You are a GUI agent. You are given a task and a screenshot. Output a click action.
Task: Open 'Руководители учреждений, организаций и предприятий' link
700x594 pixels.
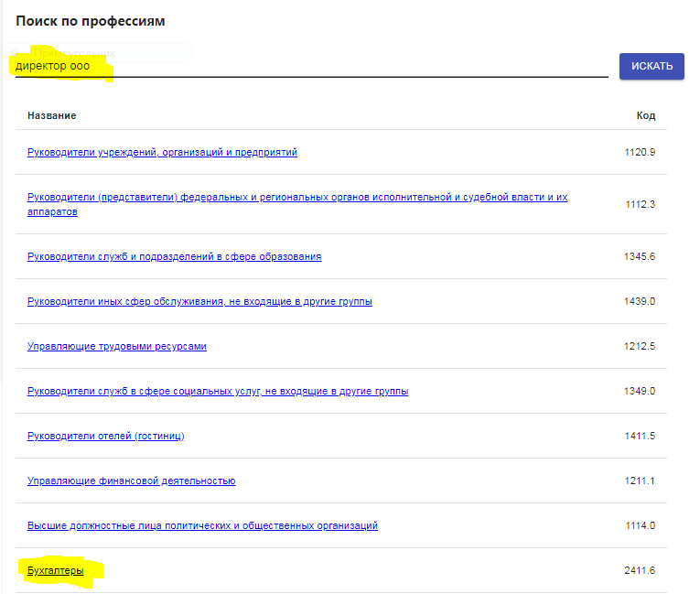162,152
